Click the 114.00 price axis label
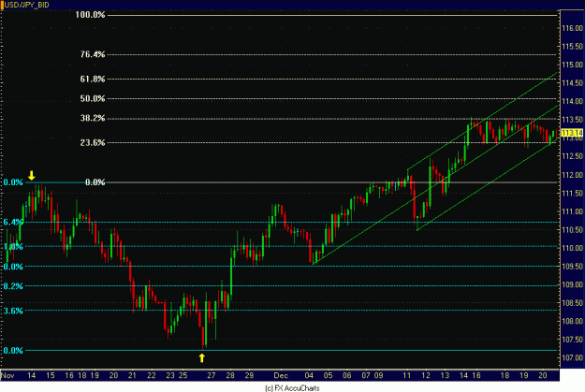The image size is (585, 392). (x=572, y=101)
